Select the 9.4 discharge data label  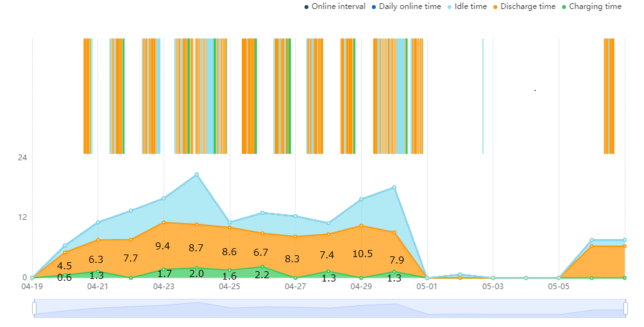click(163, 246)
